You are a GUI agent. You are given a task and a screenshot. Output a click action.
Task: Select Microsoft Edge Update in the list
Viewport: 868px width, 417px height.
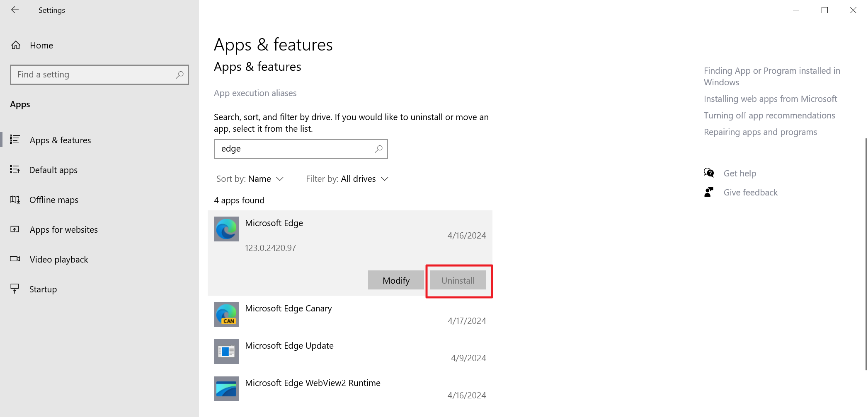tap(350, 352)
